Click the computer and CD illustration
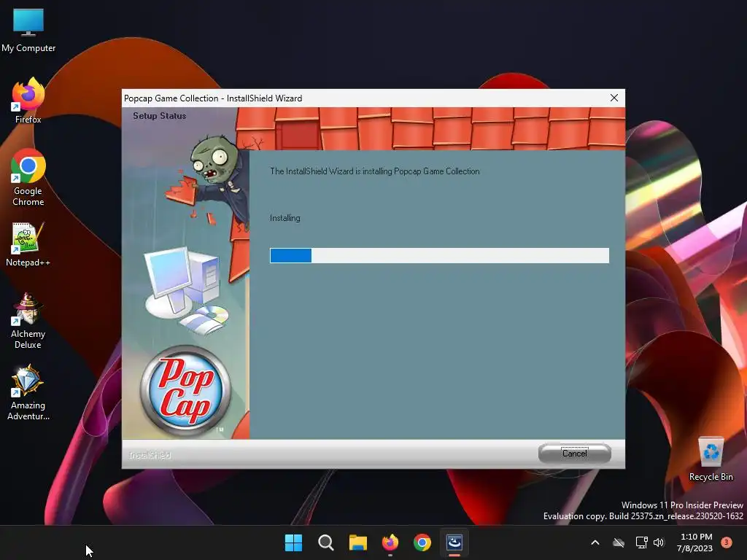 pos(187,289)
